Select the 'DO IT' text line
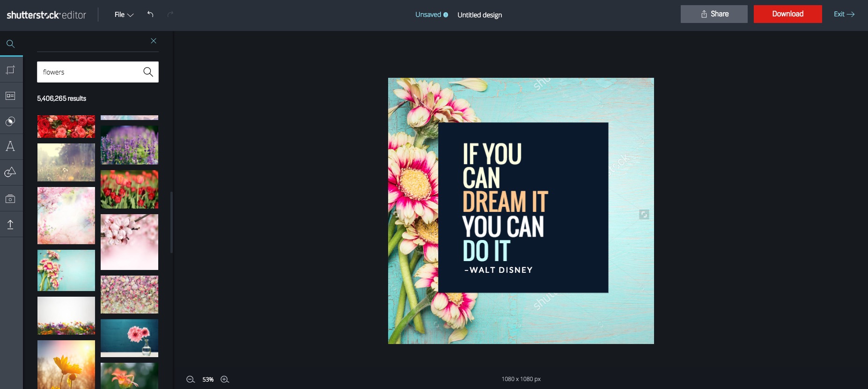The image size is (868, 389). click(x=486, y=251)
